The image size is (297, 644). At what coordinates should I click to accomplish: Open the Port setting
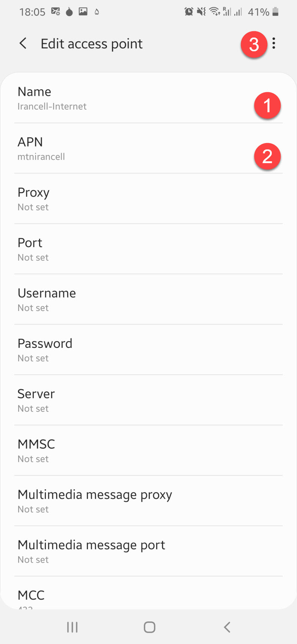point(148,249)
